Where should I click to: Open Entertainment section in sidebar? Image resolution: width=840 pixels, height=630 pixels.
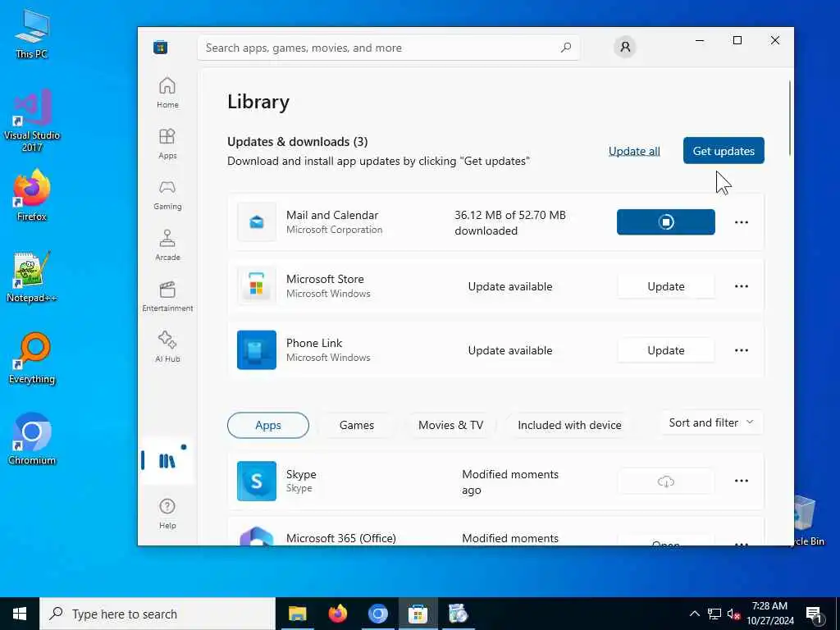pos(167,296)
